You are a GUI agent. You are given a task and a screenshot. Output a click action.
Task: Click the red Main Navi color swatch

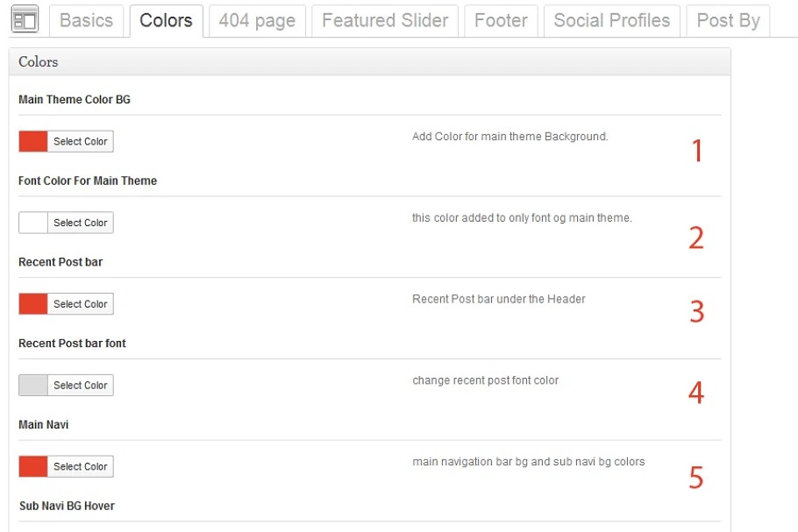[33, 466]
